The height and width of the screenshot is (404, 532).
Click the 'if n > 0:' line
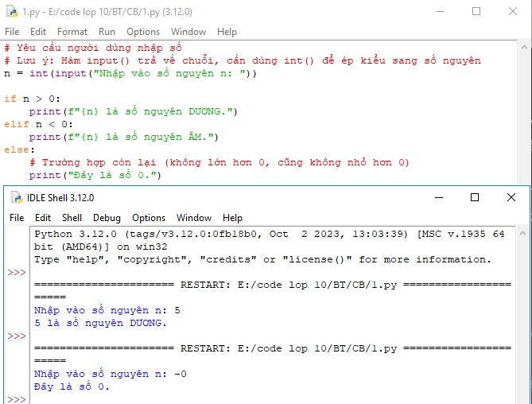33,99
